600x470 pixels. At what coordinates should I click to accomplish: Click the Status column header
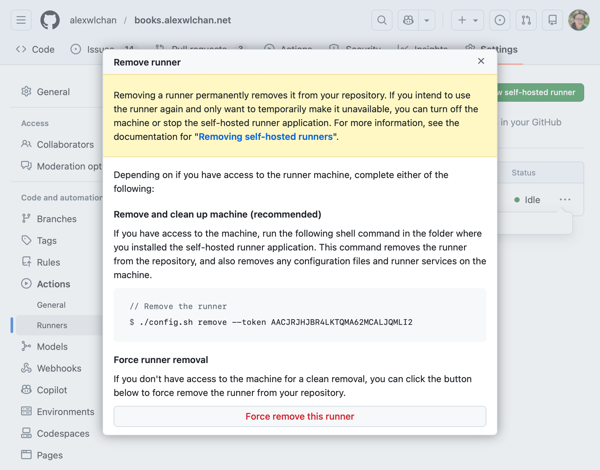pos(523,173)
